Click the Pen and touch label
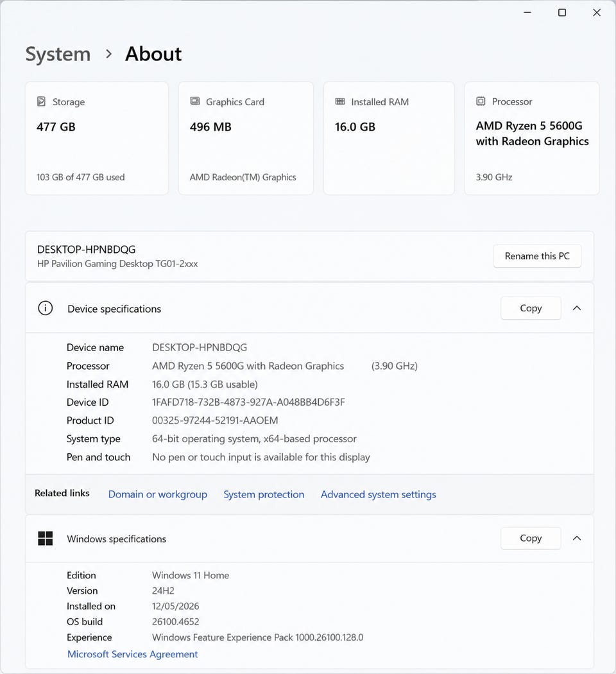 coord(98,457)
